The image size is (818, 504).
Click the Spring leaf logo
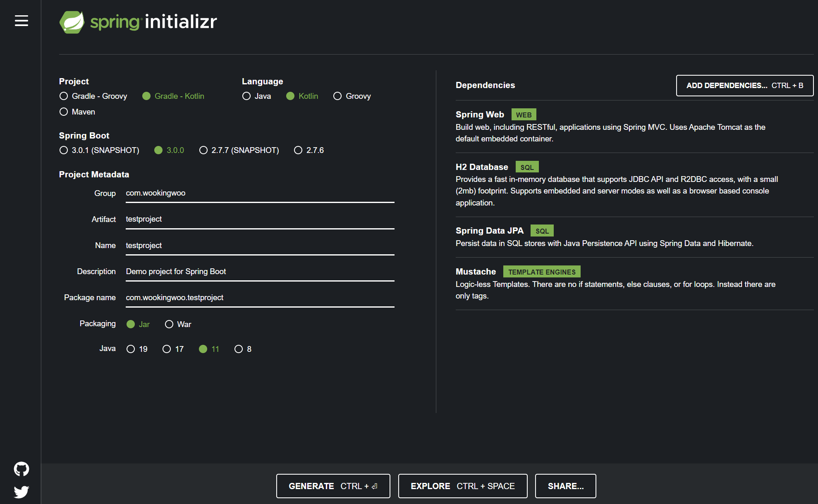(x=72, y=22)
